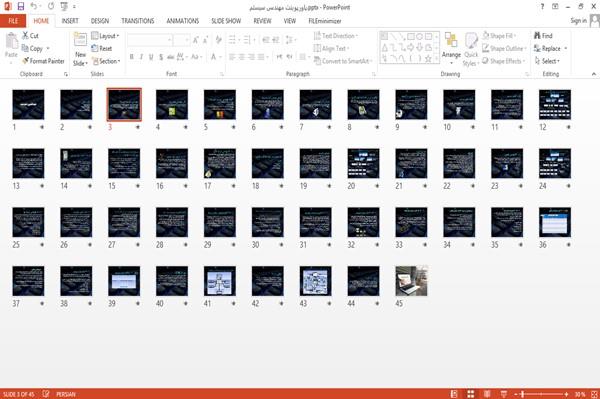Toggle text Shadow formatting

point(161,57)
